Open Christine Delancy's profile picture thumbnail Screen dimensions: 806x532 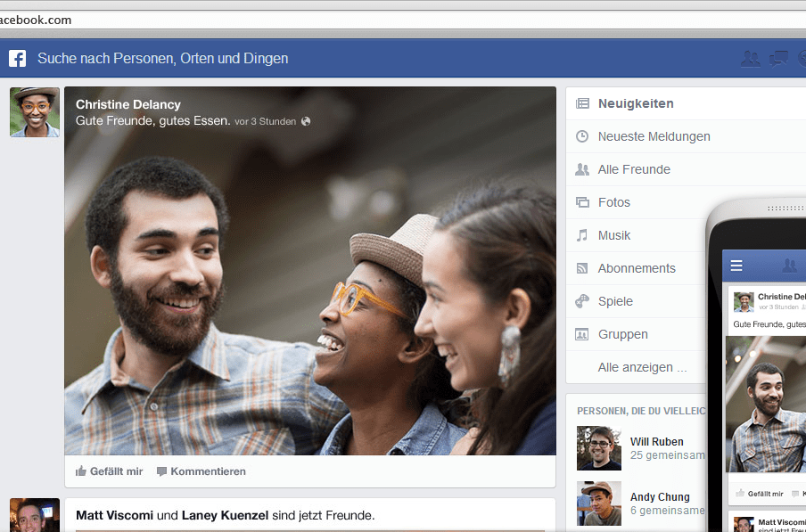[35, 112]
